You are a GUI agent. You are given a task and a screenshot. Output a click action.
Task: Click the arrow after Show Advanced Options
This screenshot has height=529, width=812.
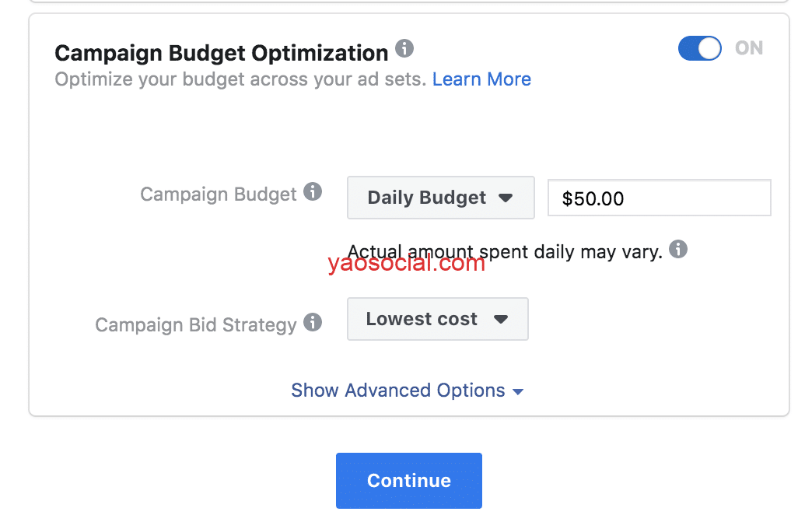tap(518, 391)
